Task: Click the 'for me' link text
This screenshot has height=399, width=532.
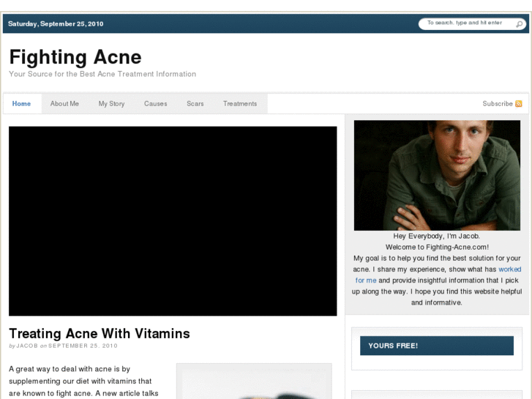Action: 366,280
